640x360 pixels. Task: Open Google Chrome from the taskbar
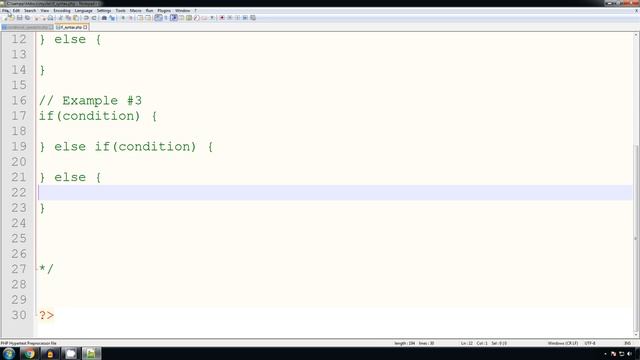click(29, 353)
